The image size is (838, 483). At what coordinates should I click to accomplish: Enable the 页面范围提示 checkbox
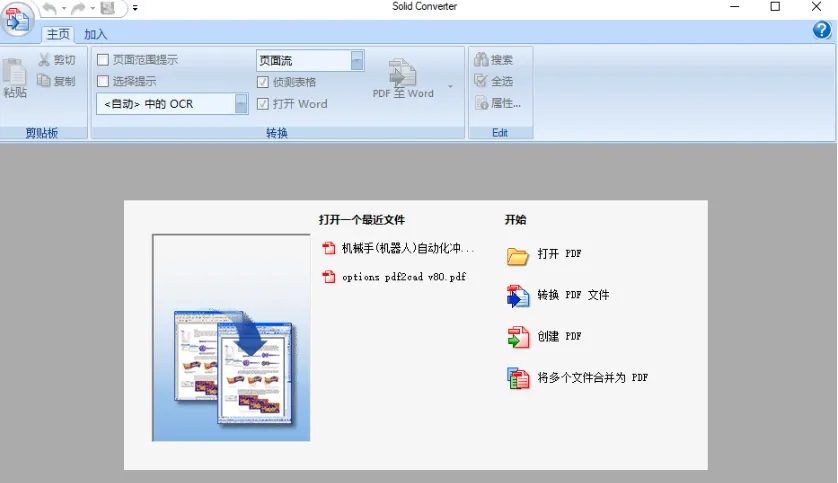tap(103, 60)
